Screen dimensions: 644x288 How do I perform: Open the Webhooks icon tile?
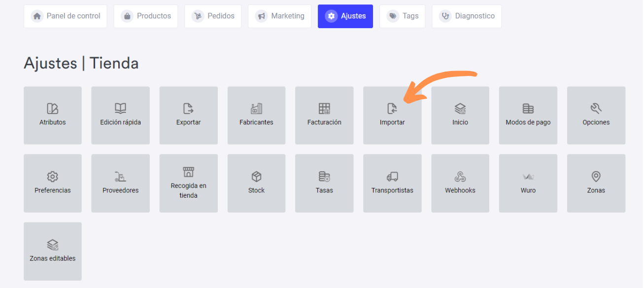click(x=460, y=183)
